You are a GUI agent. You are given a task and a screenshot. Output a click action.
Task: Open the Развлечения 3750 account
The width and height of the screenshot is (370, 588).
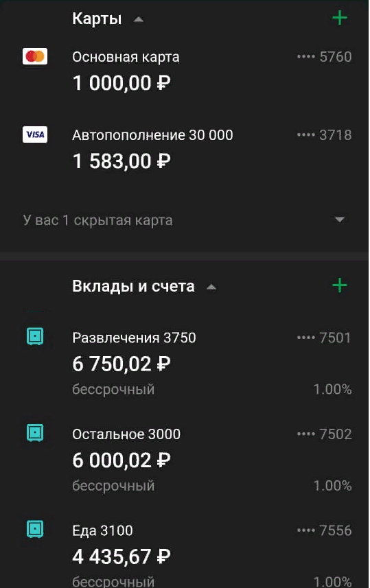[x=185, y=363]
